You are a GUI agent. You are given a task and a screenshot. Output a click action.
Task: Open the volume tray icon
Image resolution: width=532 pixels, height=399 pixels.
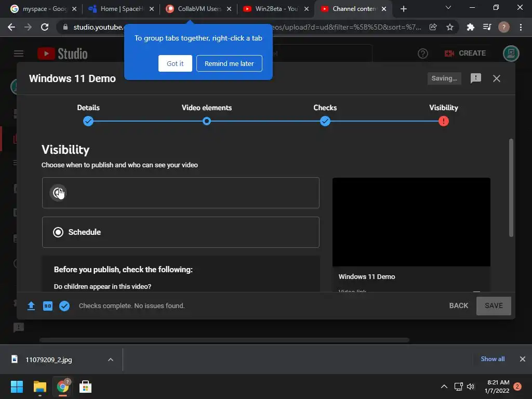tap(471, 387)
